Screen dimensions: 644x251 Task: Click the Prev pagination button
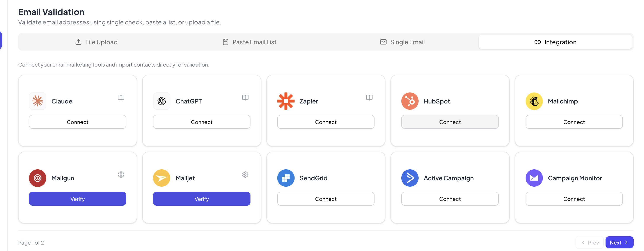[590, 243]
